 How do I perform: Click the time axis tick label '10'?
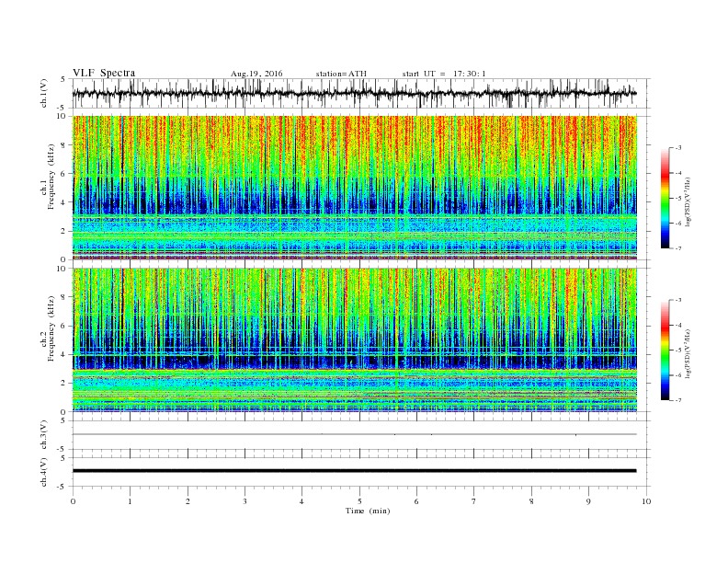[646, 501]
